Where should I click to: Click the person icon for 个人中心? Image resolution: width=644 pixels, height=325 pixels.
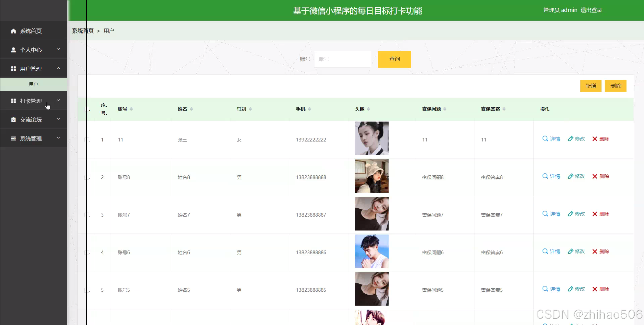click(x=13, y=50)
